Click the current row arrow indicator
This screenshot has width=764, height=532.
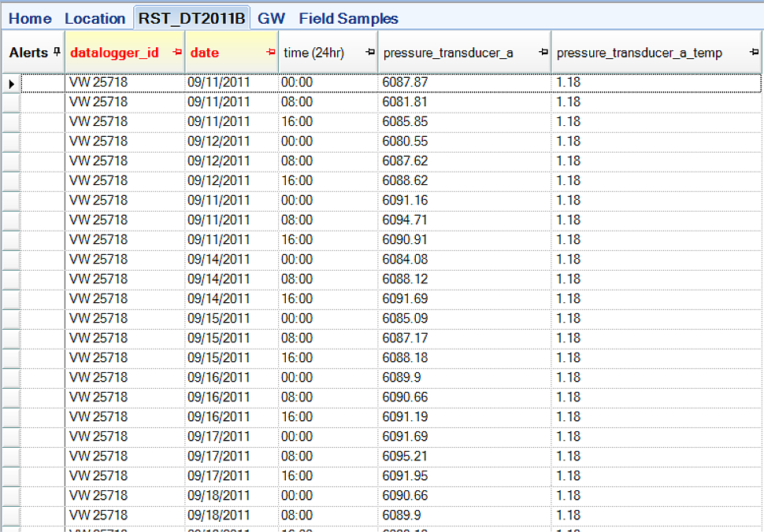click(11, 83)
